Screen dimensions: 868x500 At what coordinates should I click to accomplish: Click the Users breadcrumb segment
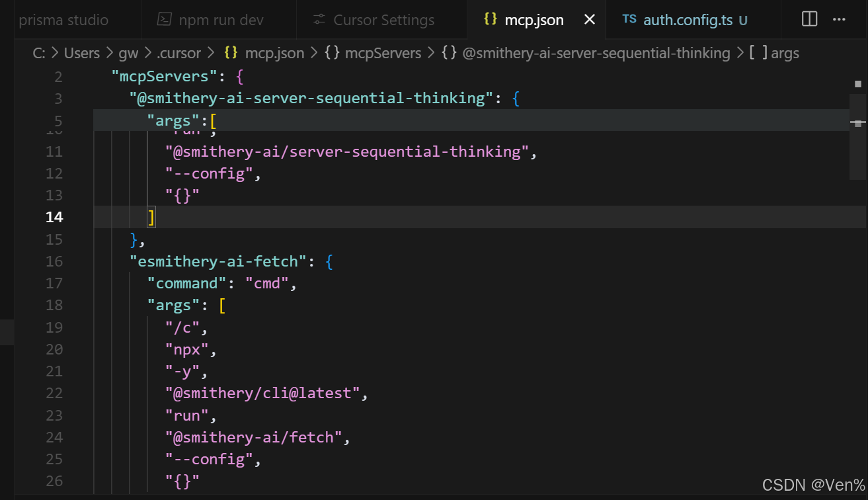point(82,53)
